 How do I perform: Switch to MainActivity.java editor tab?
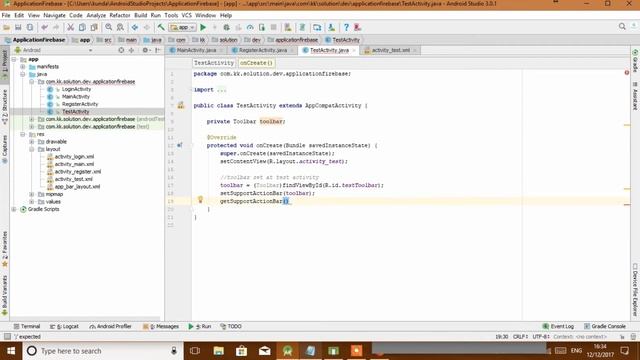tap(196, 50)
